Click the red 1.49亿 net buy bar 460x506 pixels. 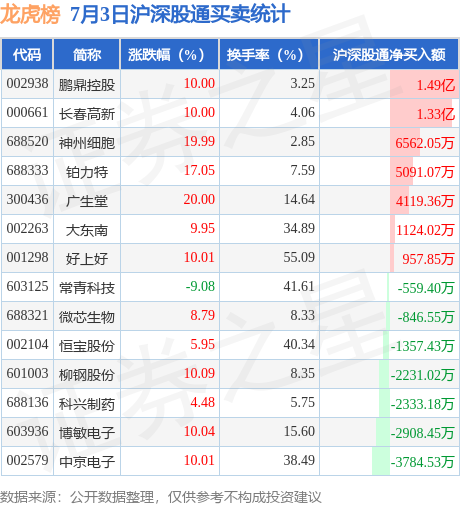425,84
